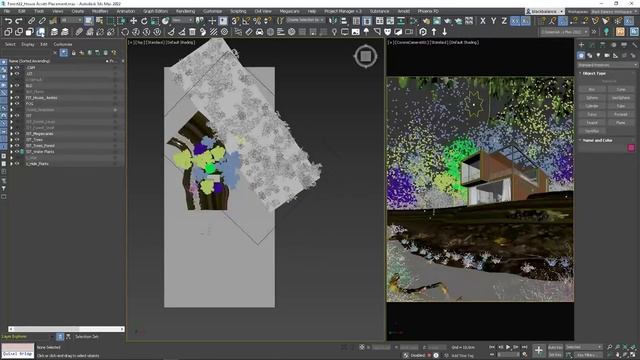Toggle visibility eye of SIT_Megascans layer
The width and height of the screenshot is (640, 360).
[x=17, y=134]
